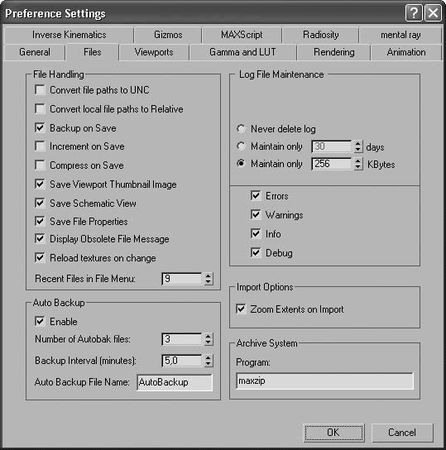
Task: Click the KBytes value spinner arrows
Action: [x=358, y=164]
